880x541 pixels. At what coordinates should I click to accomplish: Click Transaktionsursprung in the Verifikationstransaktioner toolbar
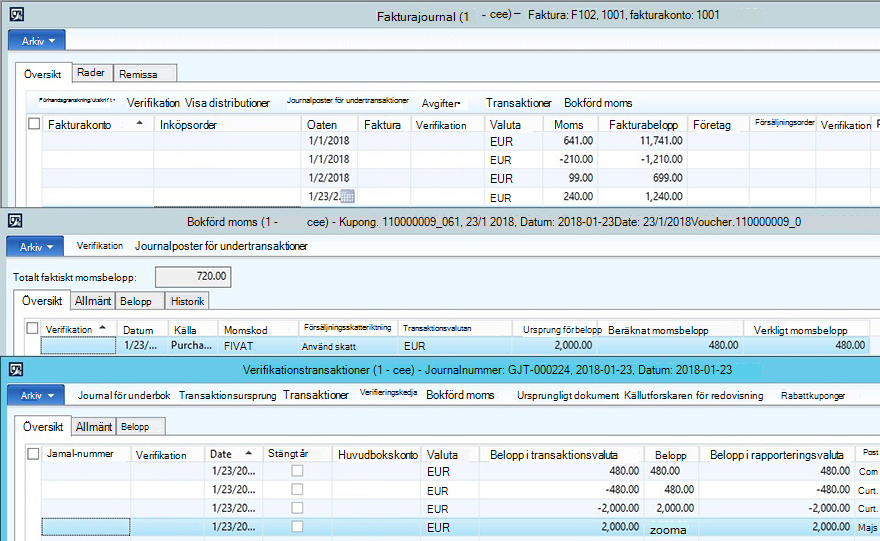click(x=227, y=395)
